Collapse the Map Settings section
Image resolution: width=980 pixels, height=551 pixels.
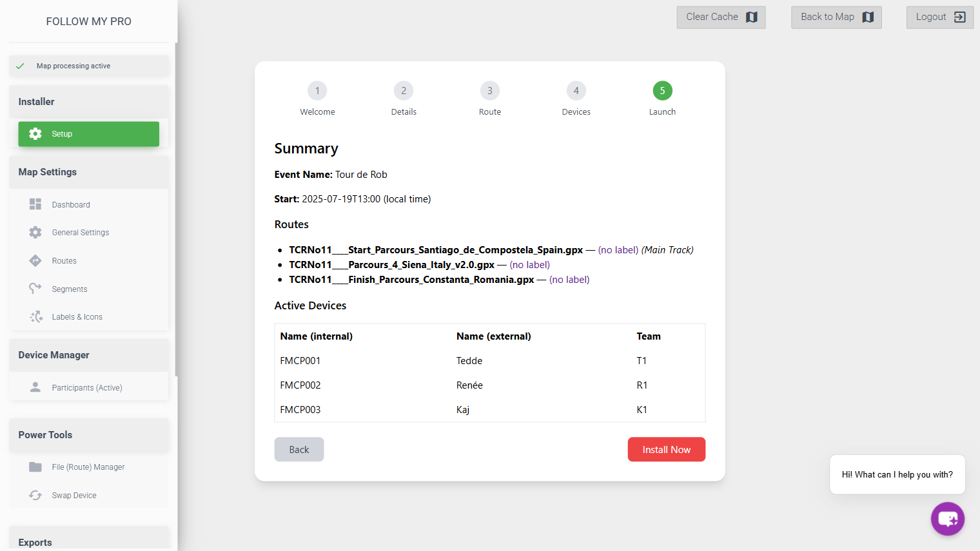tap(88, 172)
